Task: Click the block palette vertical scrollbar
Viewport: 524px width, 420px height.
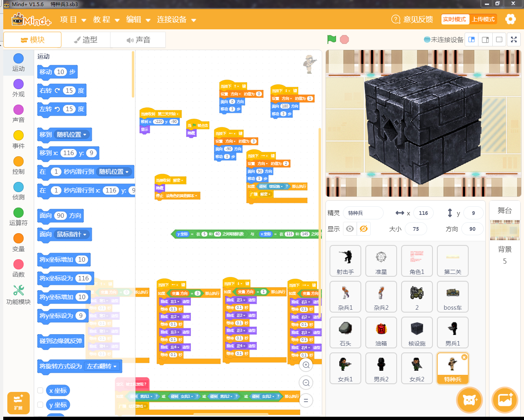Action: pos(133,74)
